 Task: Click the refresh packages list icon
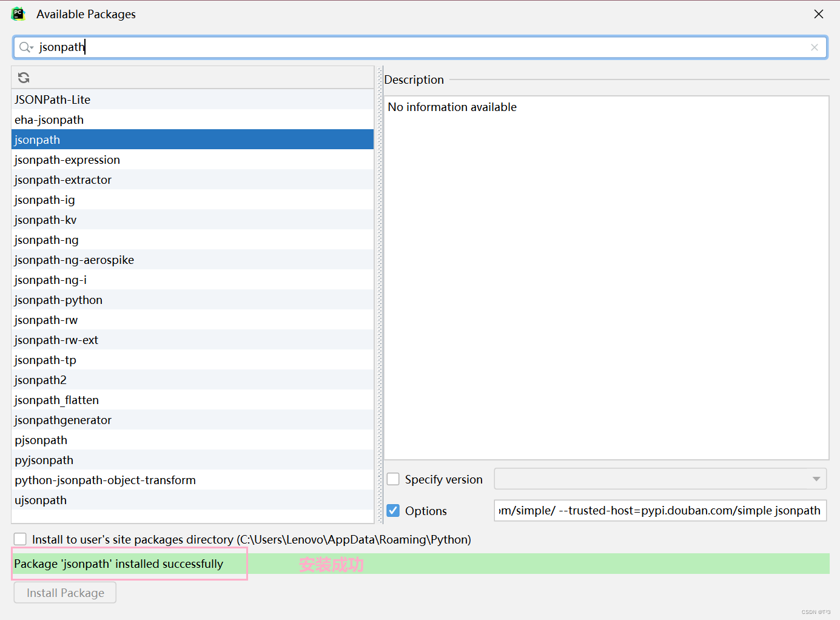24,78
